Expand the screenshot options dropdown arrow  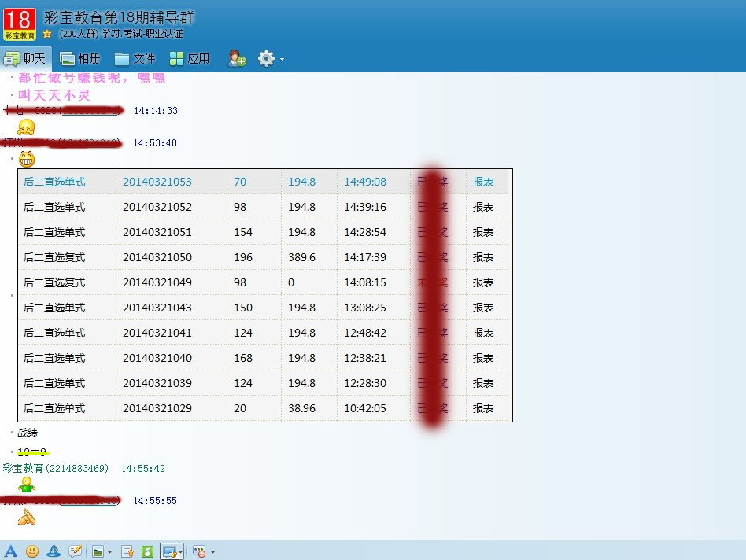[181, 552]
